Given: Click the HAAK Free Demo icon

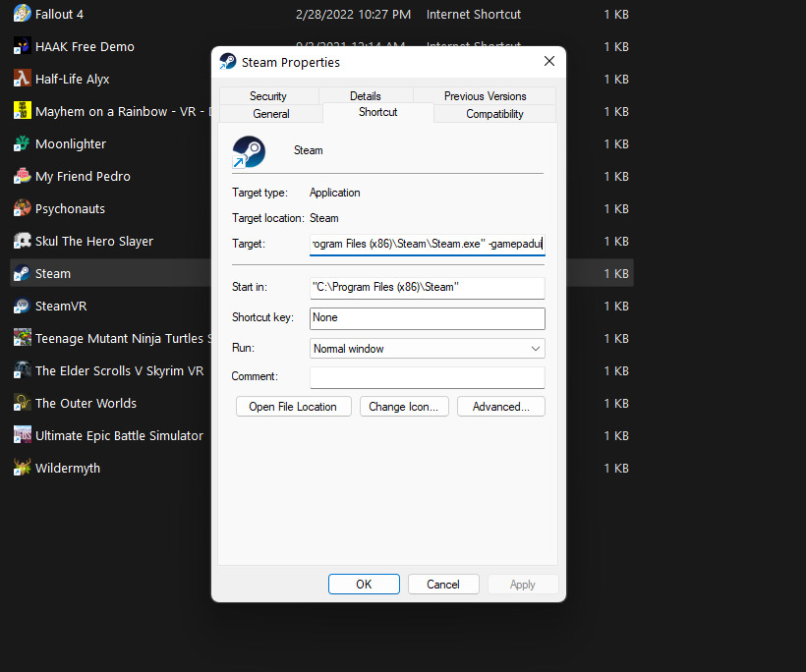Looking at the screenshot, I should click(x=22, y=46).
